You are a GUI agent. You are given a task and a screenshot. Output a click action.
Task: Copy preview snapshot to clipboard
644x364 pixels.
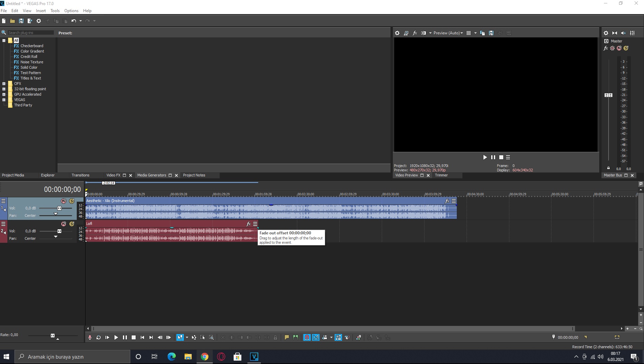pyautogui.click(x=482, y=33)
